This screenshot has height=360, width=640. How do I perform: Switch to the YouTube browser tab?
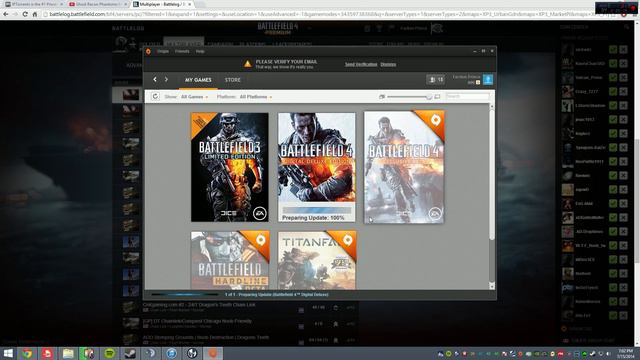97,4
